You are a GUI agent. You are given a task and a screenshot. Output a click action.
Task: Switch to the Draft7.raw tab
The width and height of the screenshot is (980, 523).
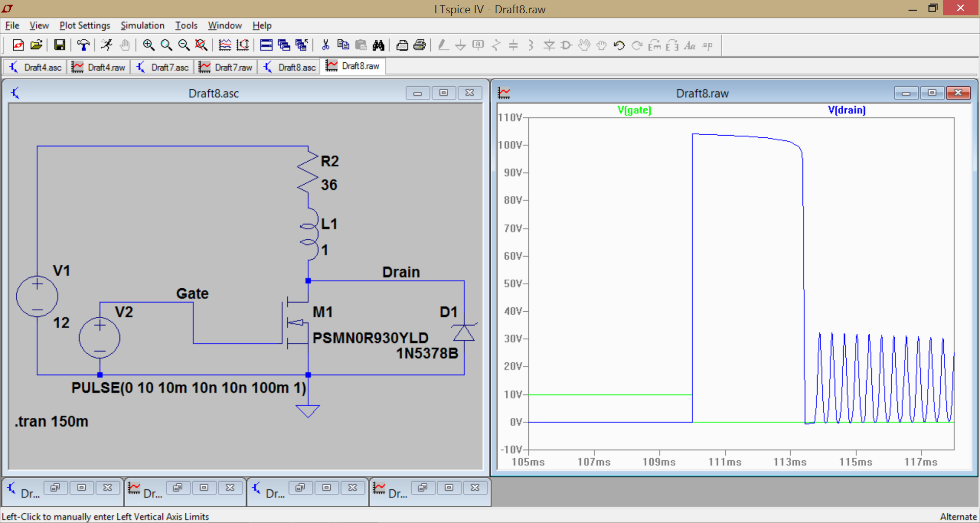tap(226, 67)
